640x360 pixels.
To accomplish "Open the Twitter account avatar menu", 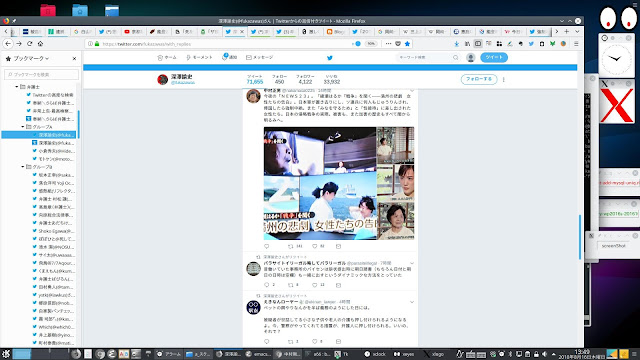I will tap(471, 58).
